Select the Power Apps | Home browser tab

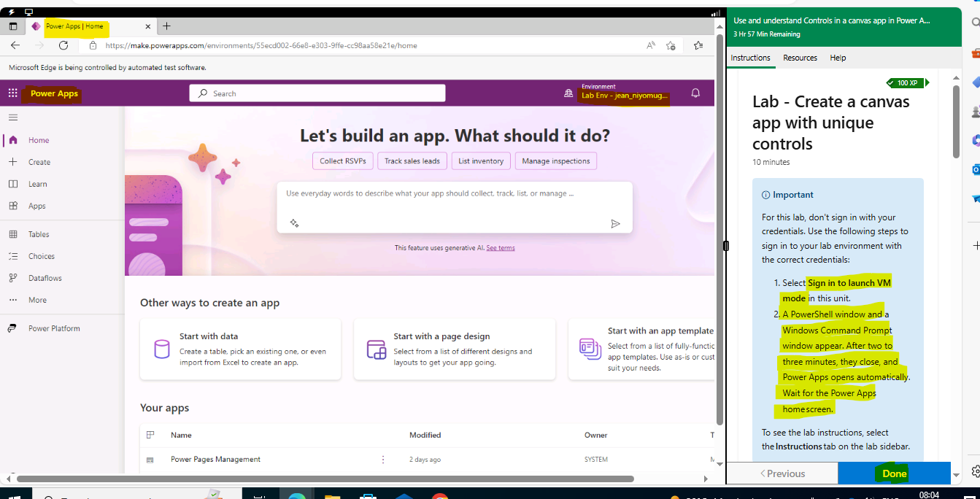(x=90, y=26)
